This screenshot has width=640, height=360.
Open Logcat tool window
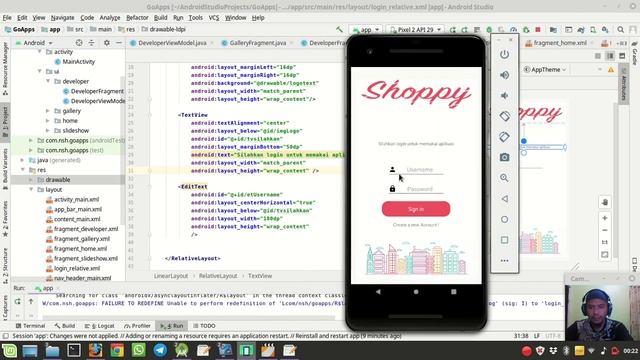(100, 326)
